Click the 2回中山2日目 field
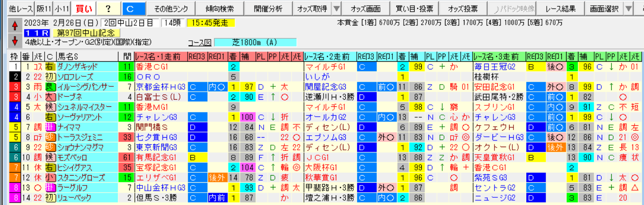Screen dimensions: 644x205 point(130,23)
